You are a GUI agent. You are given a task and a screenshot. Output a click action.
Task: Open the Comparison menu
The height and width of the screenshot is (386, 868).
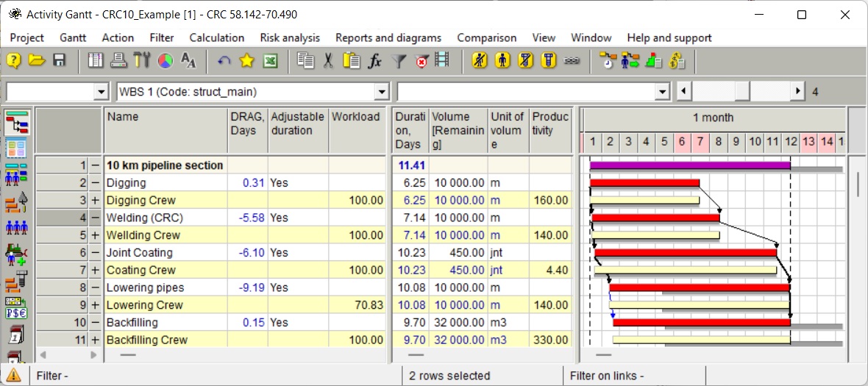486,38
